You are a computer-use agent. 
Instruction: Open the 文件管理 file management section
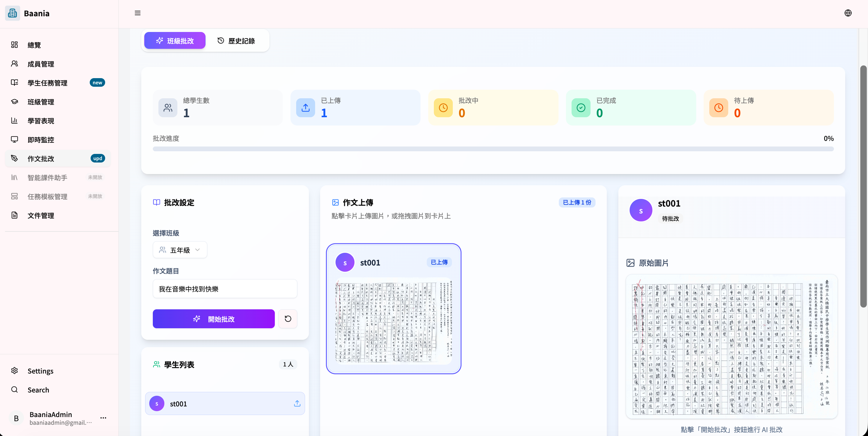(41, 216)
